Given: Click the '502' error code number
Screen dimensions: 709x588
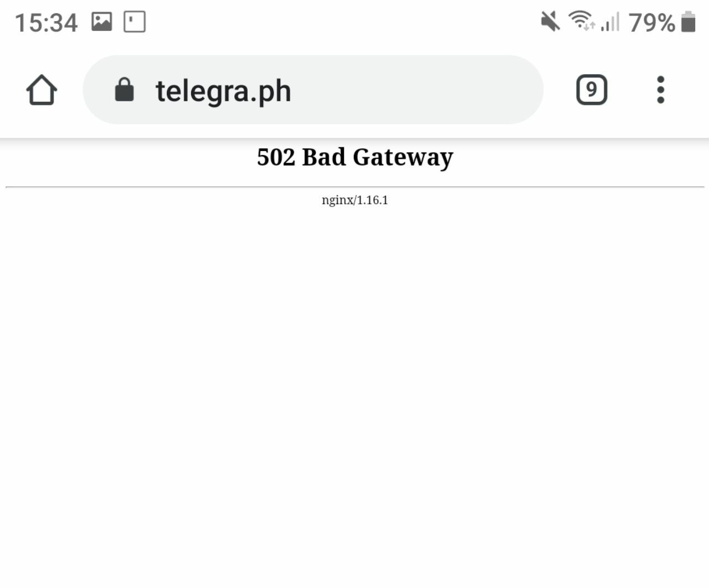Looking at the screenshot, I should coord(276,157).
